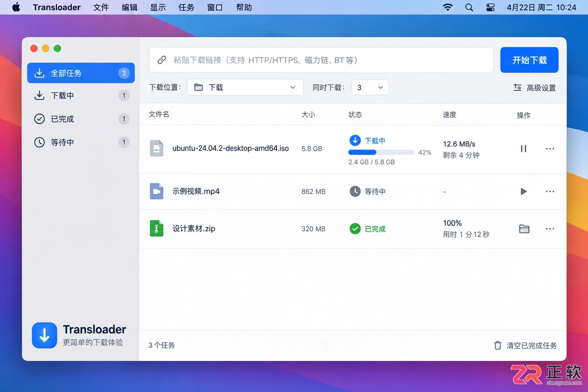Viewport: 588px width, 392px height.
Task: Click the ubuntu download progress bar
Action: click(381, 152)
